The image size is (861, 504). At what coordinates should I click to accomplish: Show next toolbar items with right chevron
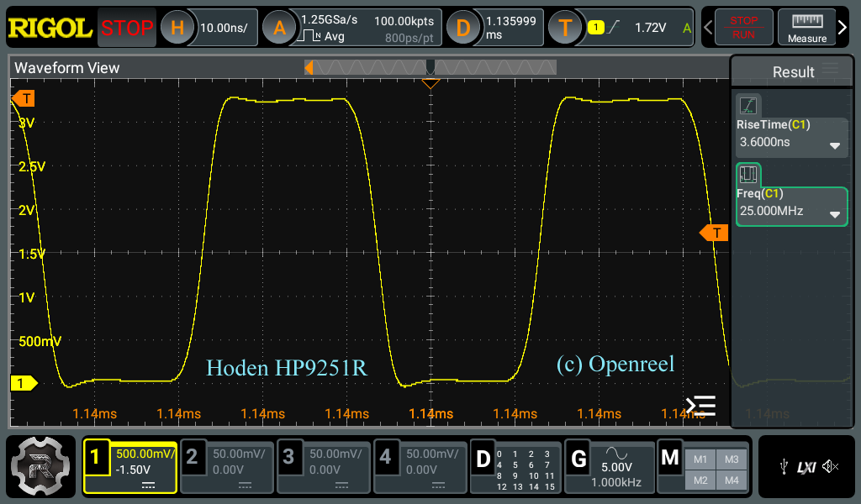(843, 27)
